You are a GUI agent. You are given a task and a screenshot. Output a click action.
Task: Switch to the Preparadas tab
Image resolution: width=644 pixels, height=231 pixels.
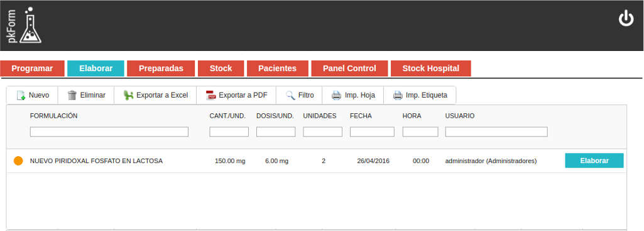click(x=161, y=69)
